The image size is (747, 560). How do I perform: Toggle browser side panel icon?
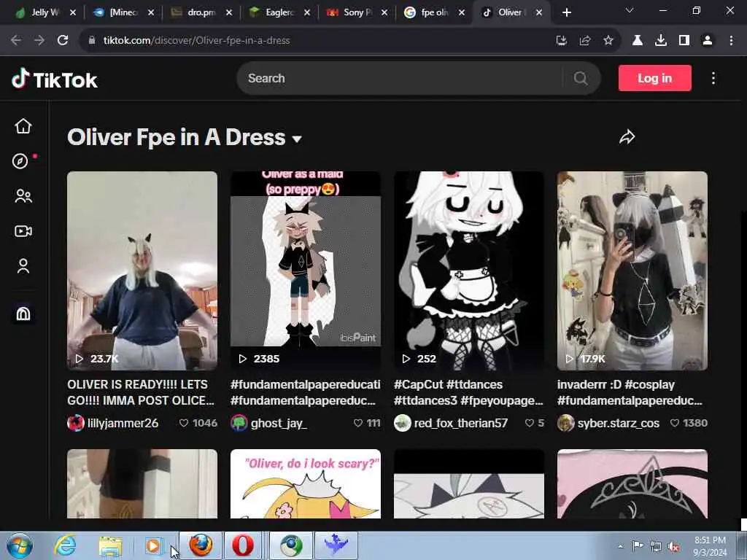click(684, 41)
